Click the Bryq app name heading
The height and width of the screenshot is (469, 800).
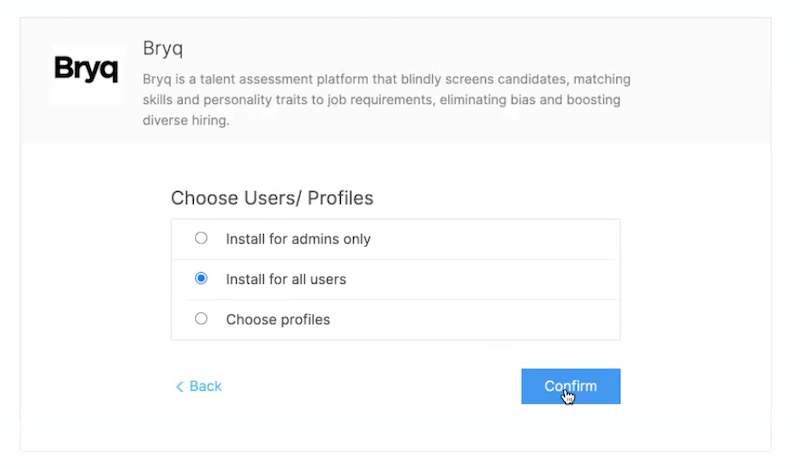pos(162,48)
